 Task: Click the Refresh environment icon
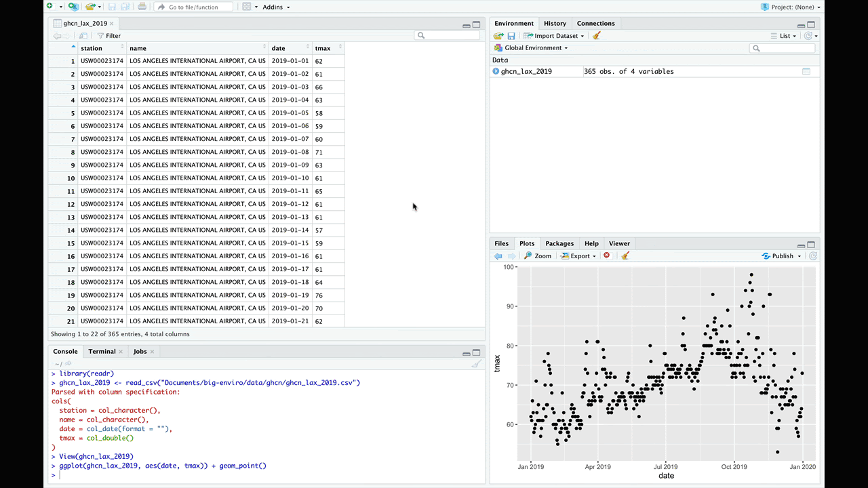[x=808, y=36]
